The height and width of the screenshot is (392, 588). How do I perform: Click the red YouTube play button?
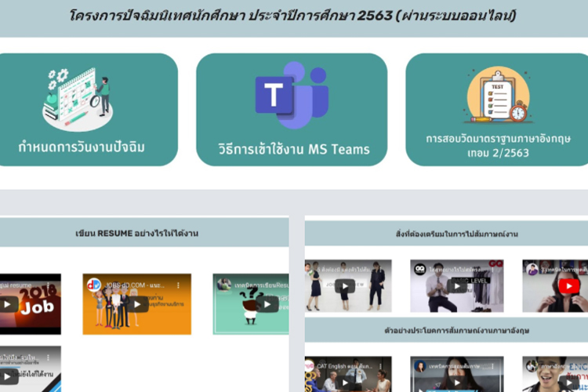click(x=569, y=286)
